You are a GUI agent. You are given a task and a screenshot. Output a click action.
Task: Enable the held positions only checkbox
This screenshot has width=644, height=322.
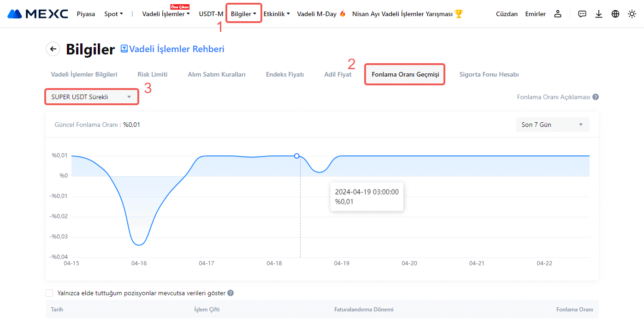click(x=50, y=293)
